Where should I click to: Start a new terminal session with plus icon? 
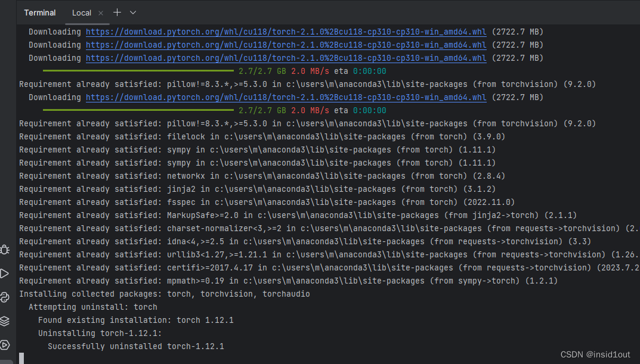tap(117, 12)
